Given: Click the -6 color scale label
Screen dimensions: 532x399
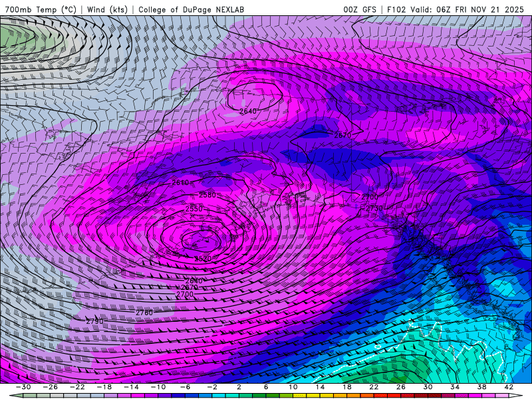Looking at the screenshot, I should click(x=185, y=387).
